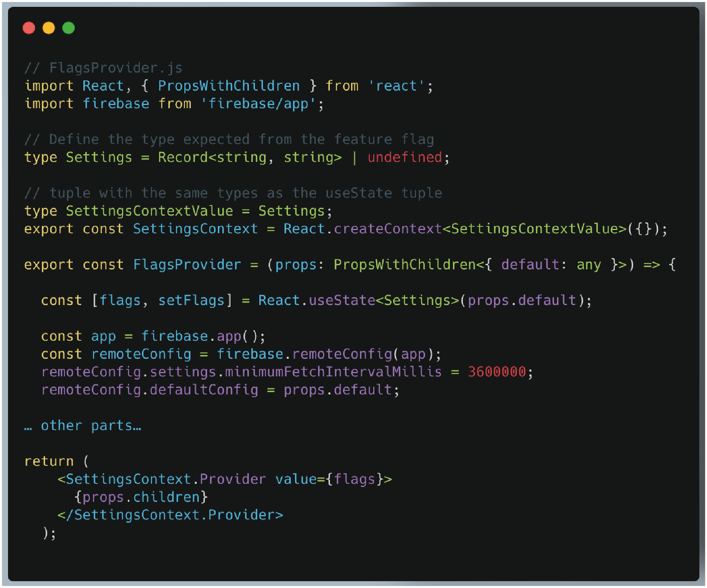707x588 pixels.
Task: Click 'SettingsContext' in the export const line
Action: [196, 229]
